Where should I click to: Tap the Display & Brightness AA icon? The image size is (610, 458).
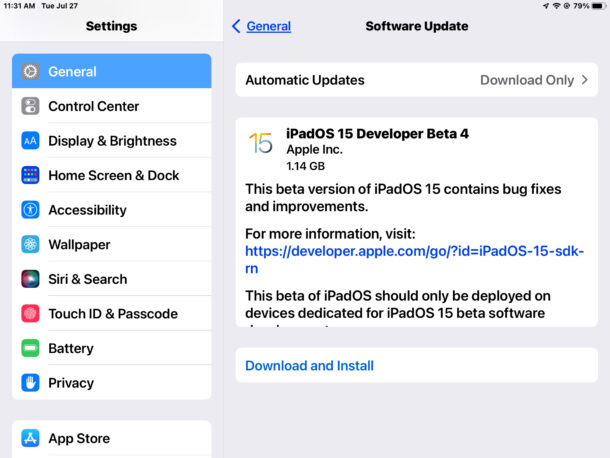coord(30,141)
